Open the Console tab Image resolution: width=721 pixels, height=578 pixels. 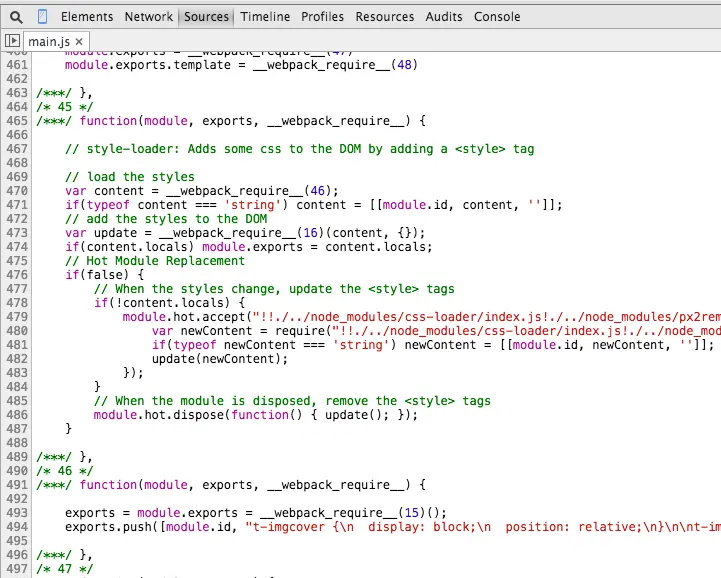tap(497, 17)
